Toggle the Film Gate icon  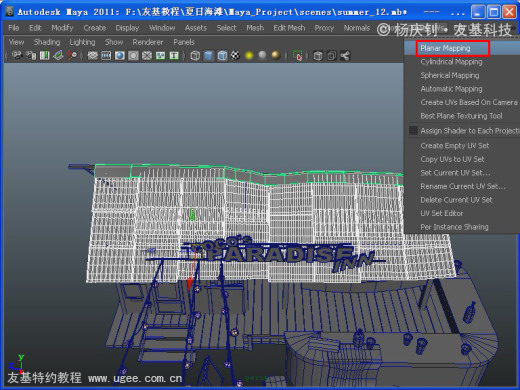click(106, 55)
